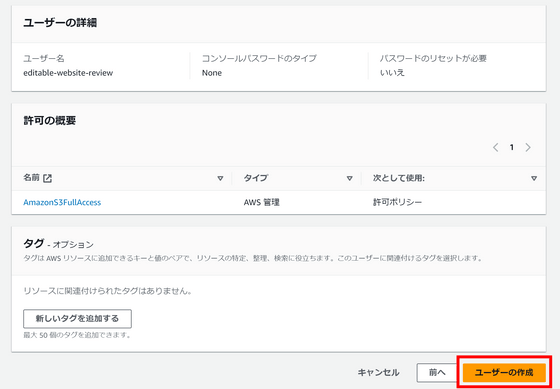Open external link icon next to 名前
The height and width of the screenshot is (389, 560).
click(48, 178)
